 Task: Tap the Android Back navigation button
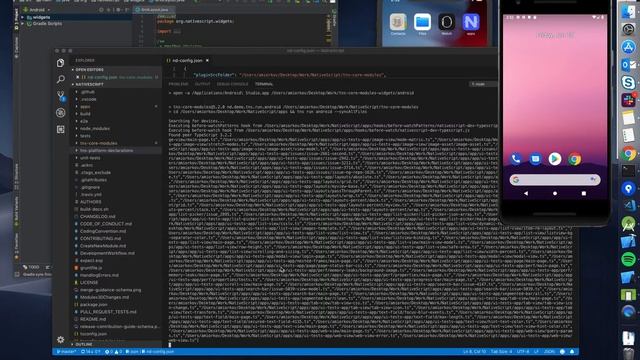(x=526, y=193)
